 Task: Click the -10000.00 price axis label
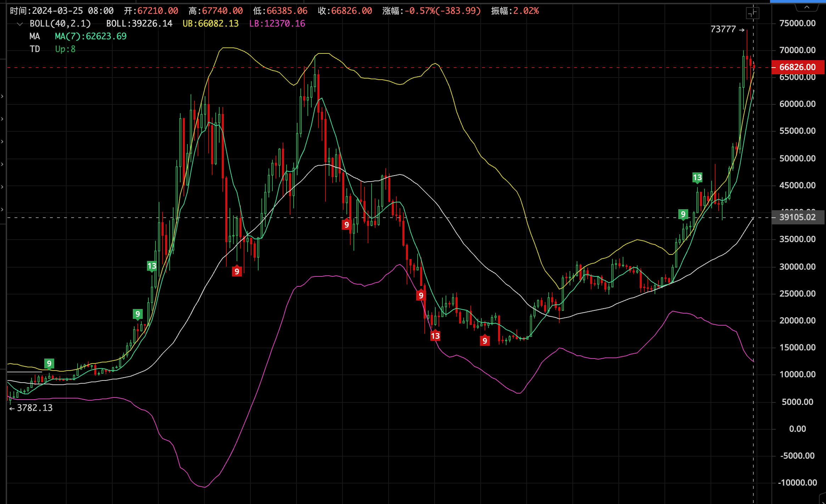[797, 483]
